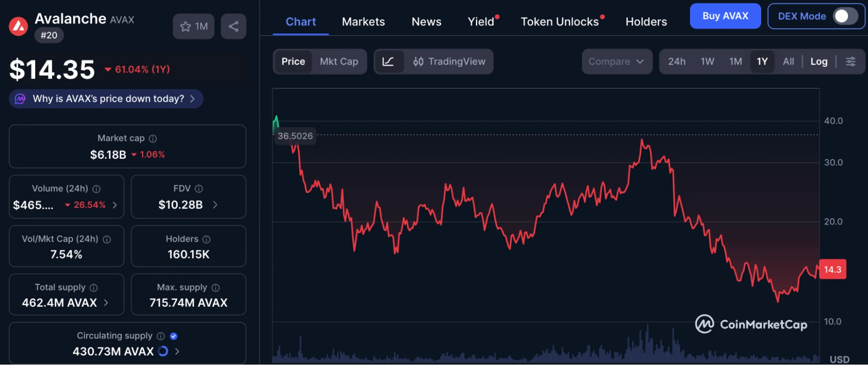Image resolution: width=868 pixels, height=365 pixels.
Task: Click Market cap info icon
Action: (x=153, y=138)
